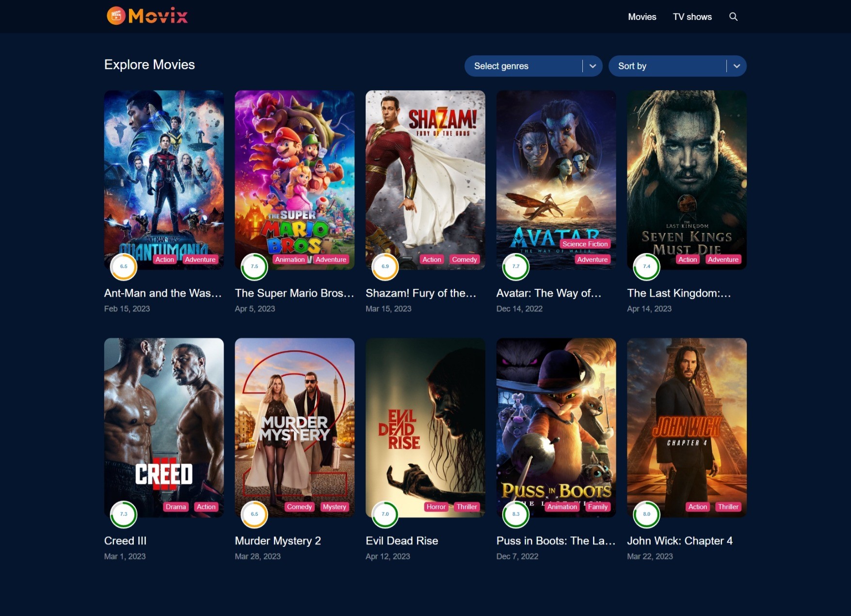Screen dimensions: 851x616
Task: Open the search magnifier icon
Action: [x=733, y=17]
